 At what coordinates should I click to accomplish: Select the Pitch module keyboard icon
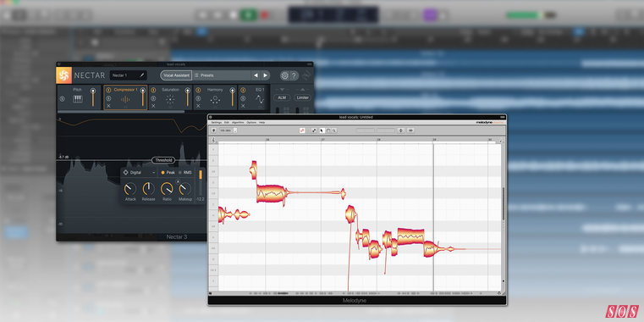(78, 99)
